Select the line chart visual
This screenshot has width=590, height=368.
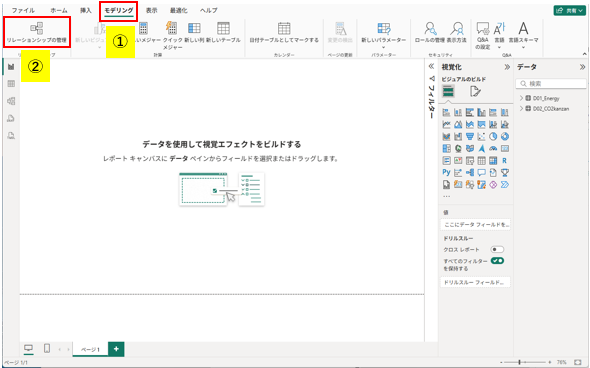click(446, 124)
